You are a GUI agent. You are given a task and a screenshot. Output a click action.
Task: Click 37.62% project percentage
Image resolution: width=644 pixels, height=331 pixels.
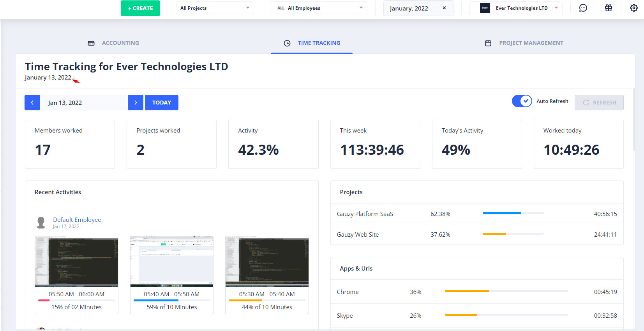click(x=440, y=234)
